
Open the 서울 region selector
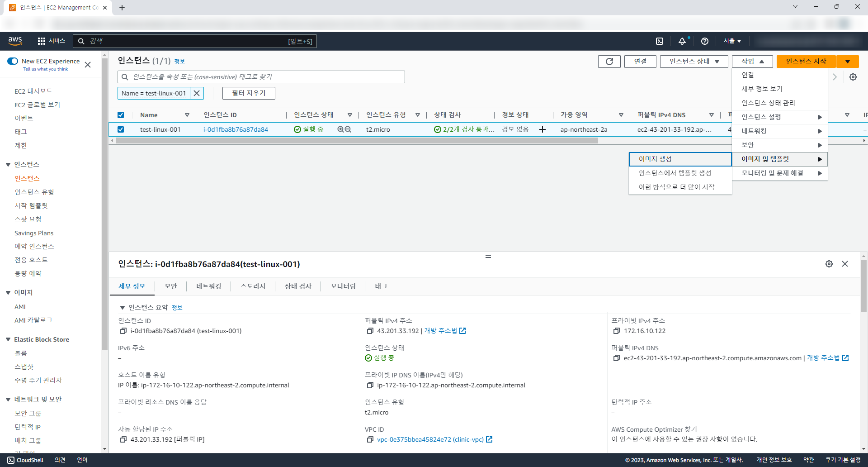click(732, 41)
